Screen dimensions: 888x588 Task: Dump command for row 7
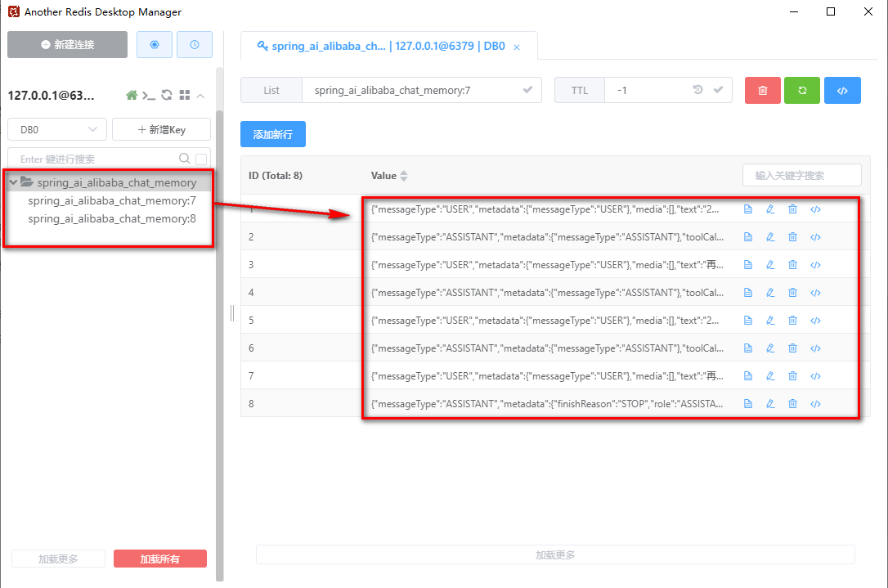[815, 376]
